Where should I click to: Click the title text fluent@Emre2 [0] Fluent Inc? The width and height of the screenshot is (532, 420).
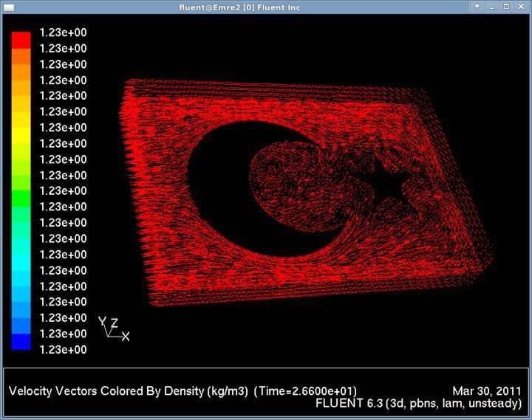click(x=239, y=7)
